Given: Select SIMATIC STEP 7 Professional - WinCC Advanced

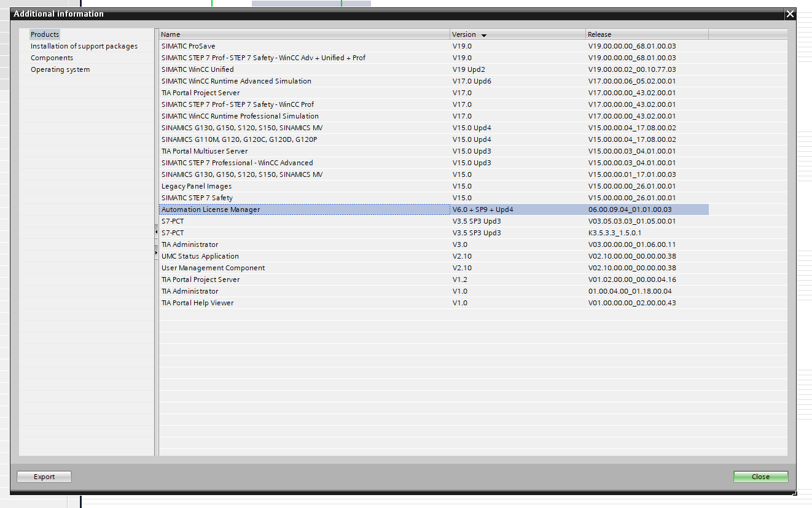Looking at the screenshot, I should 237,163.
